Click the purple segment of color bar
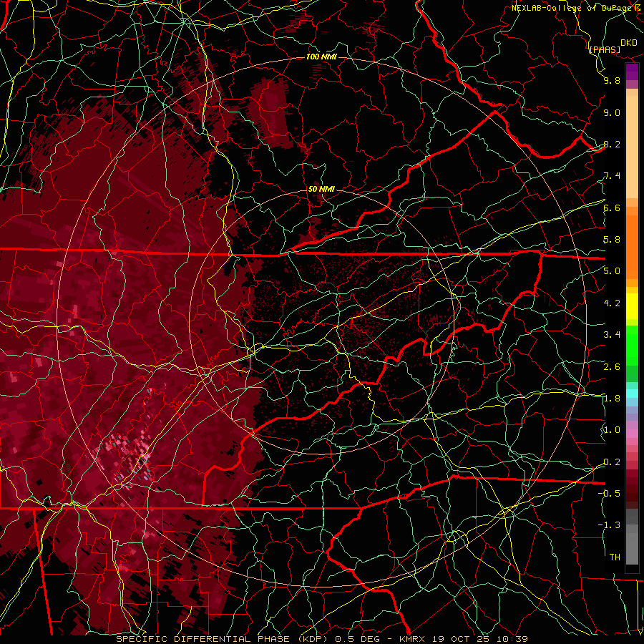Image resolution: width=644 pixels, height=644 pixels. coord(632,72)
